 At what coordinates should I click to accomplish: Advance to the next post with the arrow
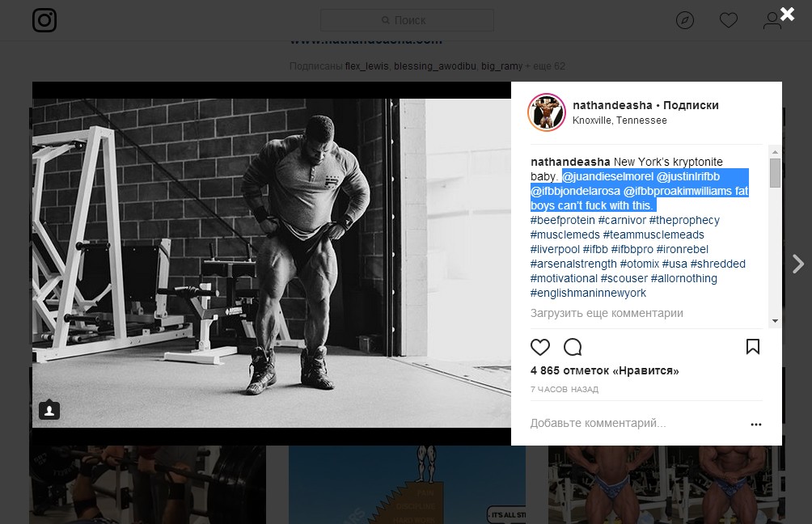coord(798,264)
